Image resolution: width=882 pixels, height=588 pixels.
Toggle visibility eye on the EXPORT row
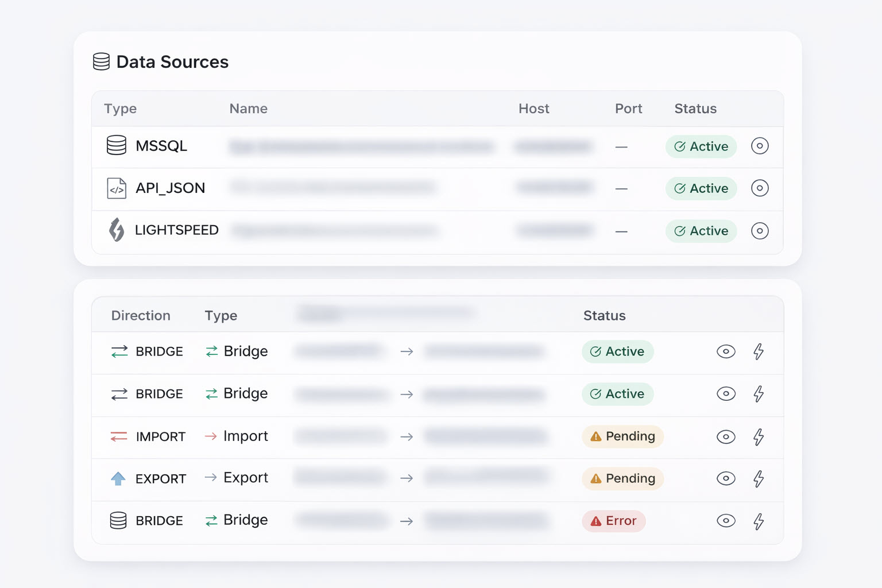click(x=726, y=478)
